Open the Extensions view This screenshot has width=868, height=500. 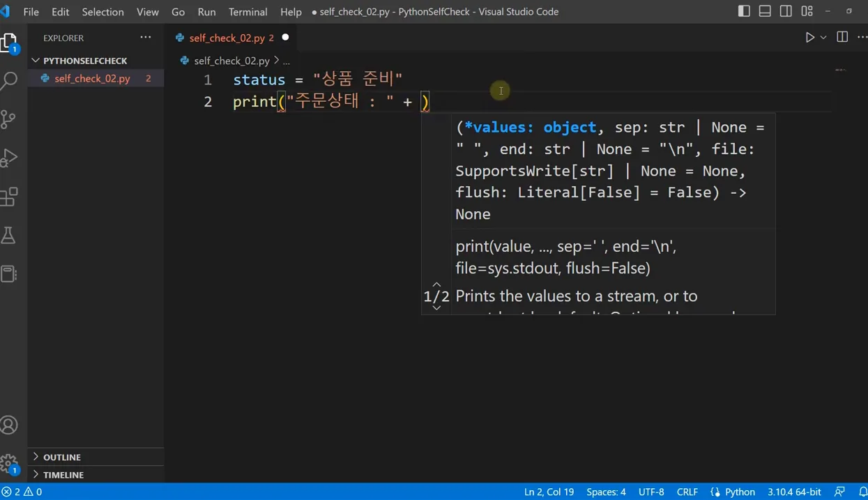click(10, 197)
